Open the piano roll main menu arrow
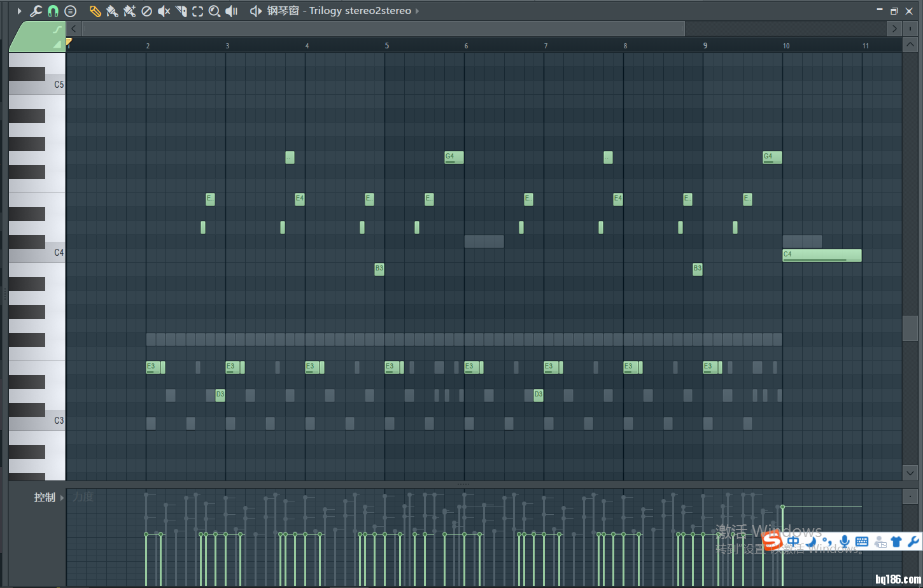Screen dimensions: 923x588 point(19,11)
